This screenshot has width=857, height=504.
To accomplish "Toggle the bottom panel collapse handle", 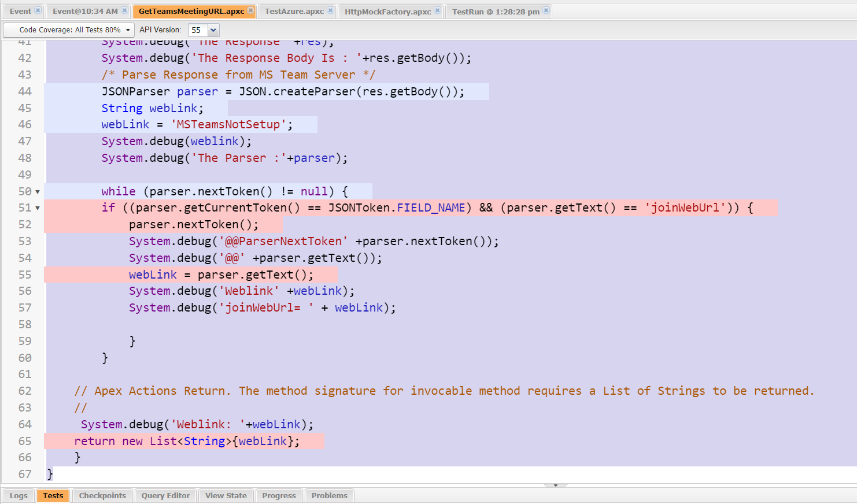I will coord(555,486).
